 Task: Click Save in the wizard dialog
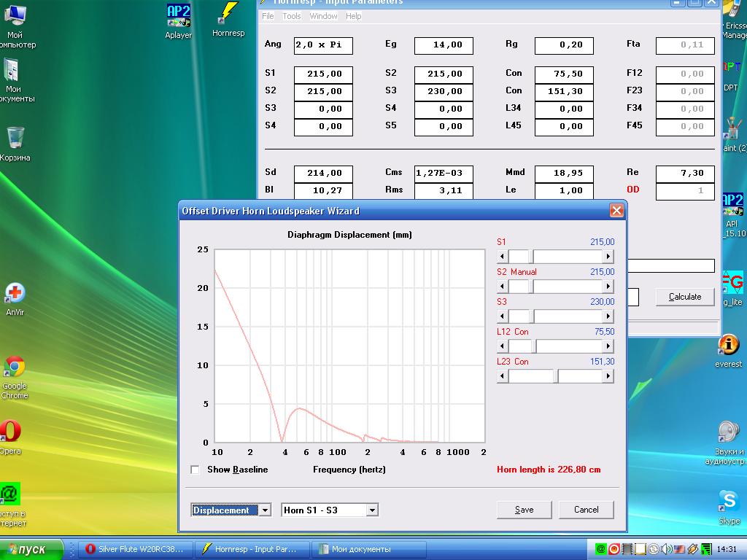[524, 510]
